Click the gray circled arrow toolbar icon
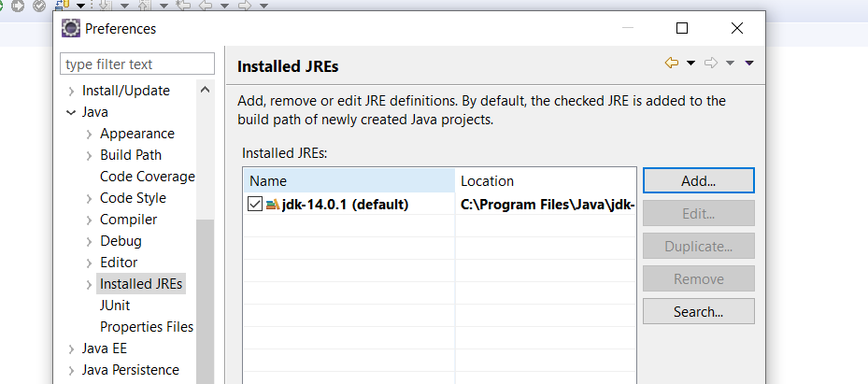868x384 pixels. tap(18, 6)
